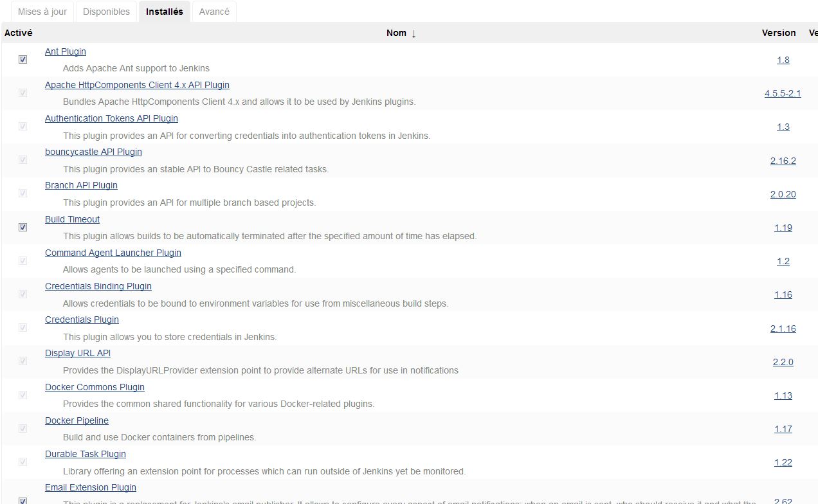Toggle the Credentials Binding Plugin checkbox
This screenshot has width=818, height=504.
pos(23,294)
